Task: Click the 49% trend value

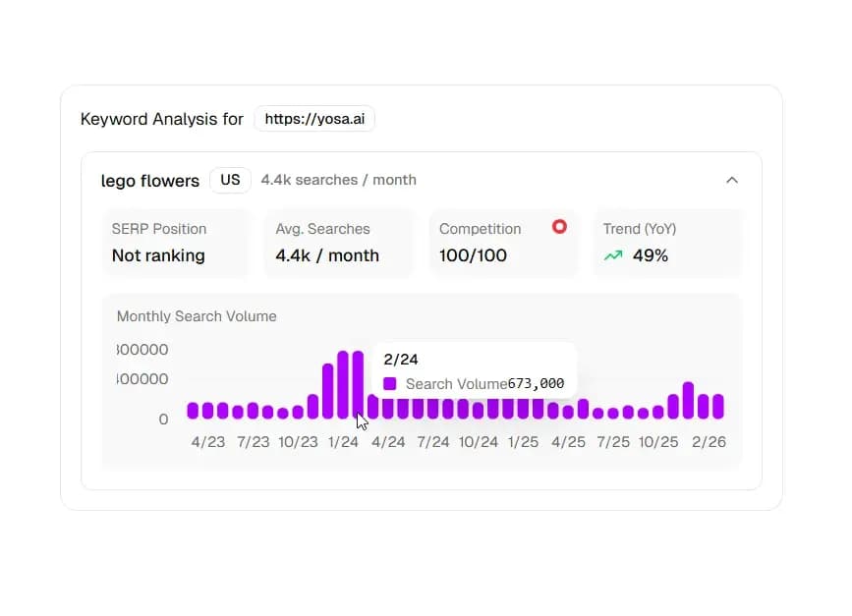Action: pos(651,255)
